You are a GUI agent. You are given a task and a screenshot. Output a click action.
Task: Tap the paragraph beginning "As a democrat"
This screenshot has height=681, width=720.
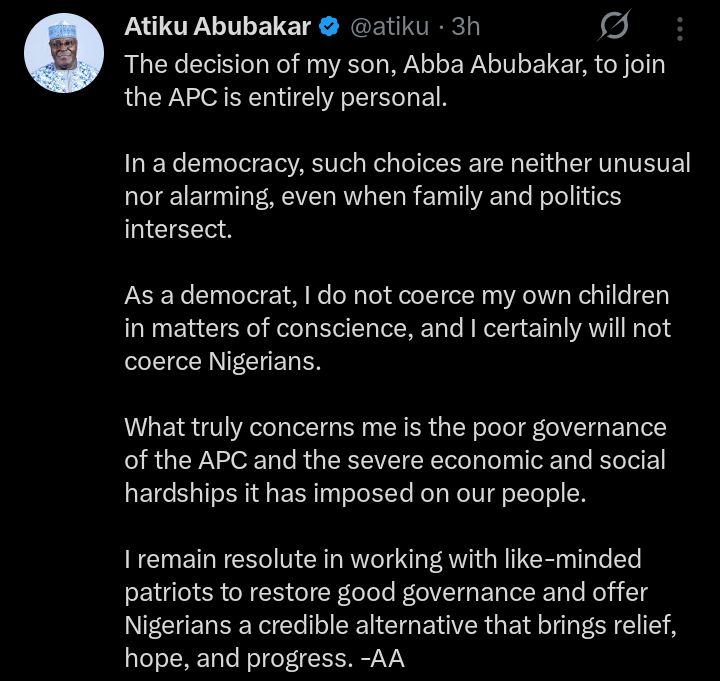tap(395, 328)
